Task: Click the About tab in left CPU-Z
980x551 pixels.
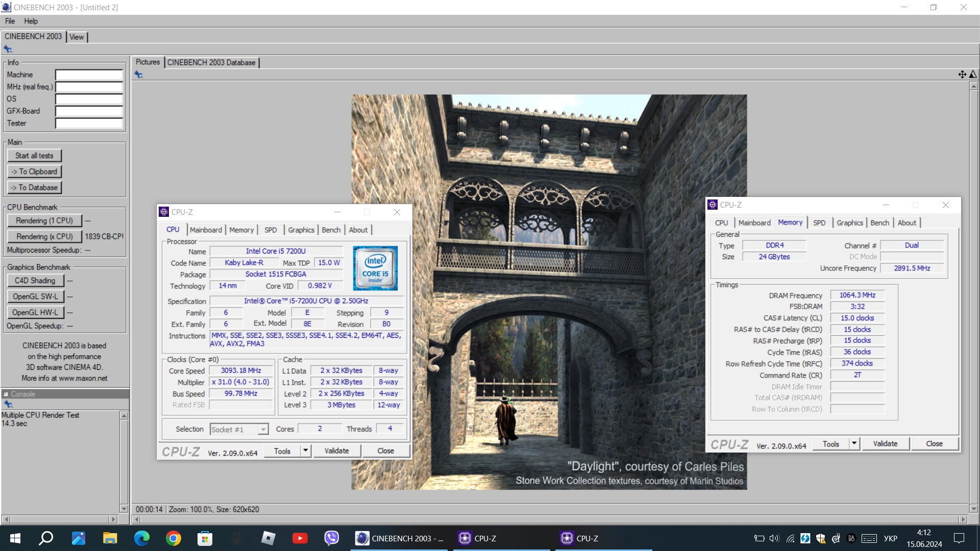Action: pyautogui.click(x=358, y=230)
